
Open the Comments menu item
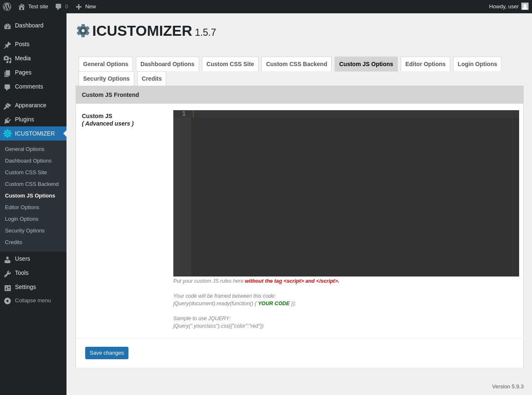[33, 87]
